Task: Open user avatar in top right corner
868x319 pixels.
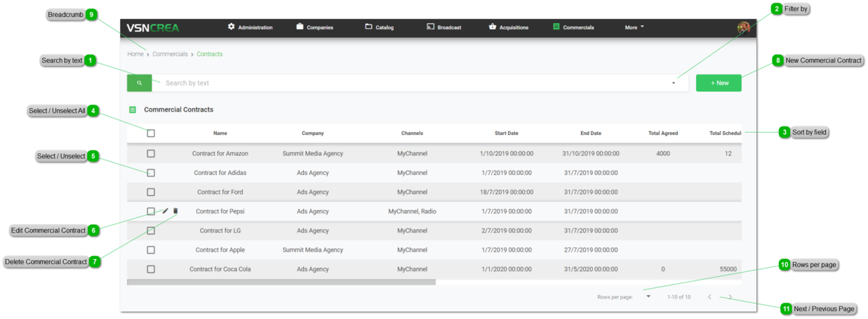Action: point(743,27)
